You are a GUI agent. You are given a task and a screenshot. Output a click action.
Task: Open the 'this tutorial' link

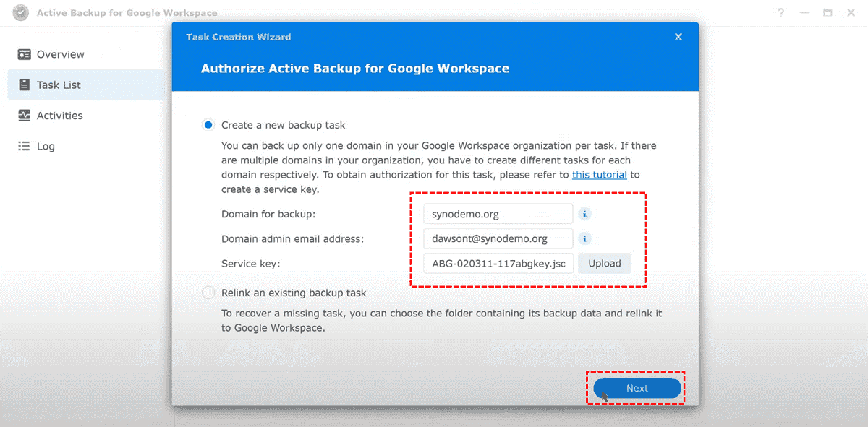click(599, 175)
